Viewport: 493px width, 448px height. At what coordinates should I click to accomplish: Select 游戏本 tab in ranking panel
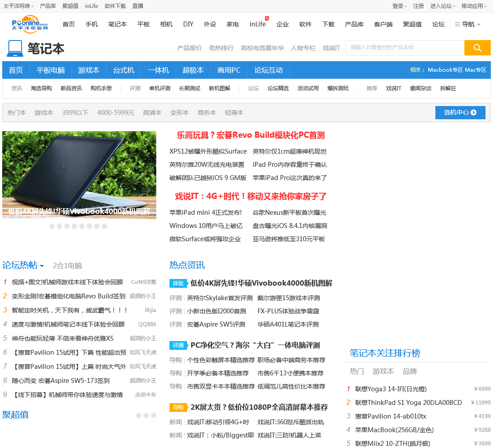[383, 371]
